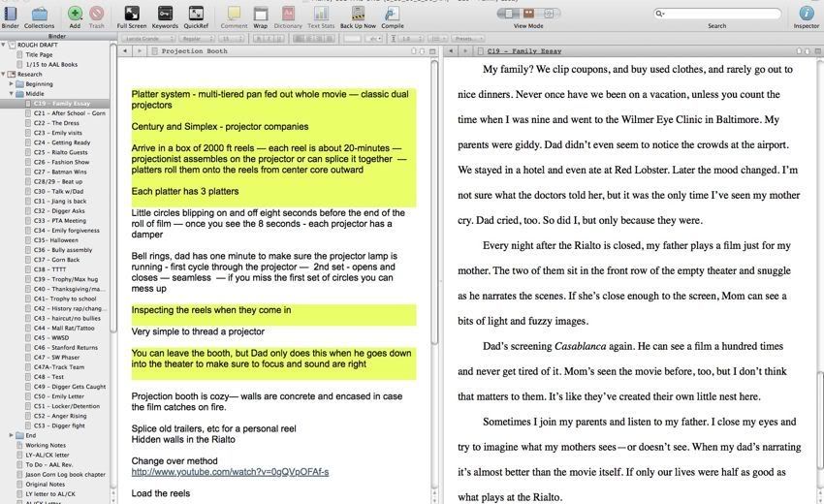Select C50 - Emily Letter document
824x504 pixels.
tap(59, 396)
